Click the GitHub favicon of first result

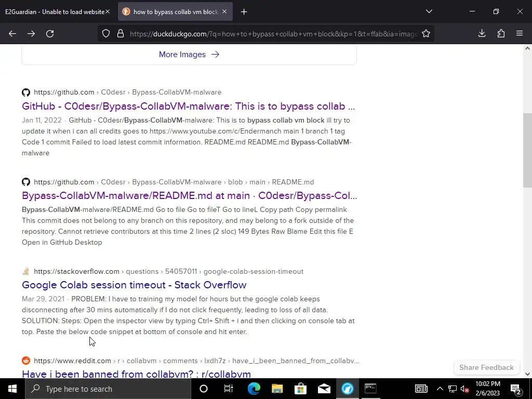[x=26, y=92]
